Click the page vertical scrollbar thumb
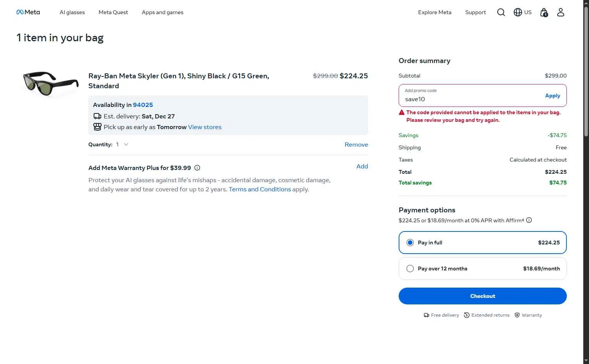 click(586, 73)
